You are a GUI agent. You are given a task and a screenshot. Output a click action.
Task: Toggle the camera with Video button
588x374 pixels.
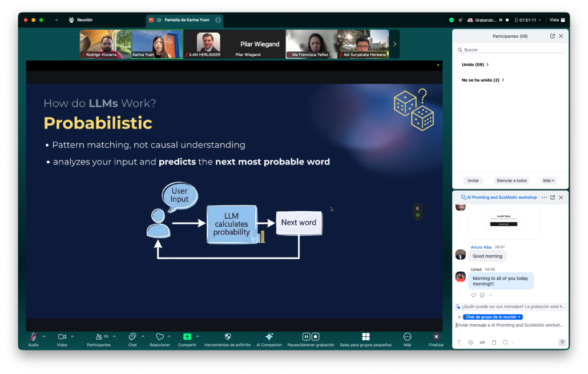pyautogui.click(x=62, y=337)
